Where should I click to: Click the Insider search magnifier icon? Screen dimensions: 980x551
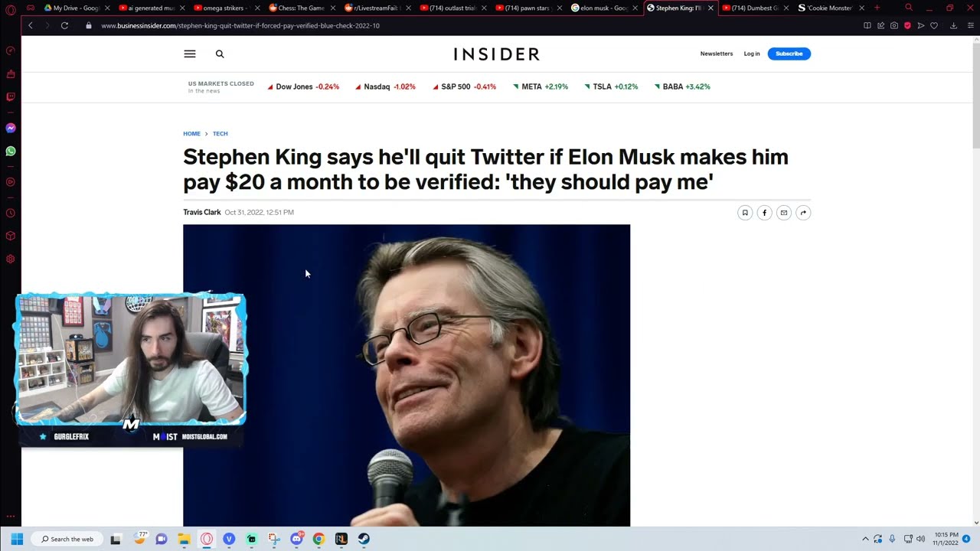[220, 54]
